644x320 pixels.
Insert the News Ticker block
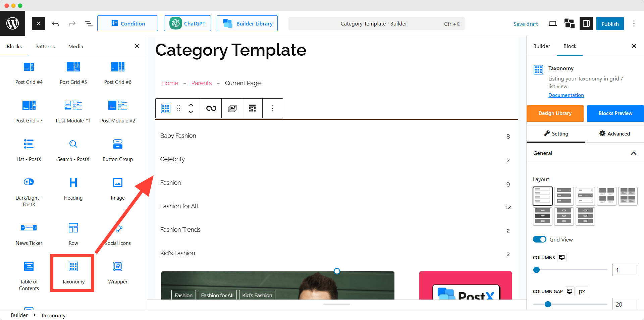tap(29, 234)
